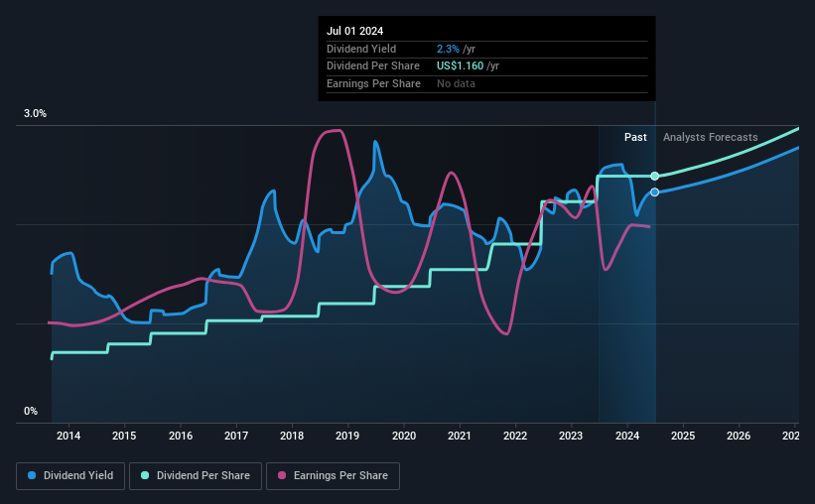The width and height of the screenshot is (815, 504).
Task: Click the teal Dividend Per Share legend dot
Action: tap(145, 475)
